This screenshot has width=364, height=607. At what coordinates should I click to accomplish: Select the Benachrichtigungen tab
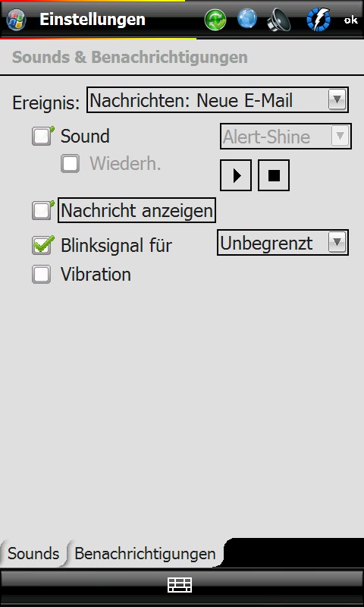coord(145,554)
